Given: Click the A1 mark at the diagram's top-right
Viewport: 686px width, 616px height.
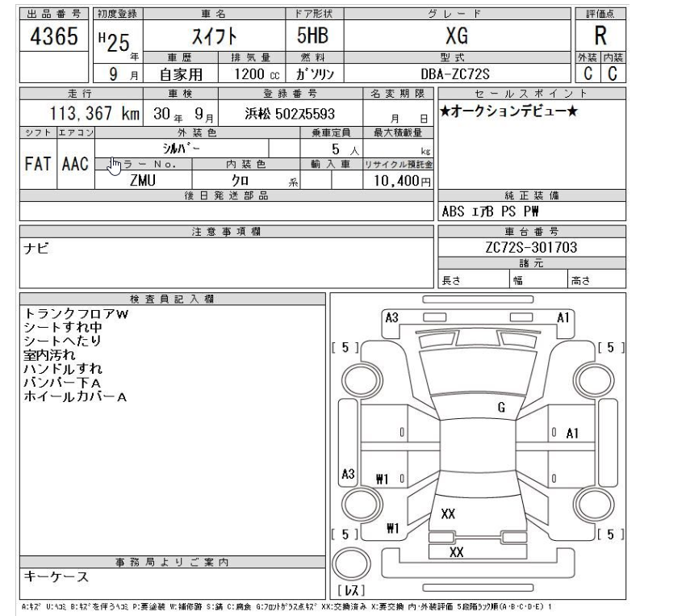Looking at the screenshot, I should pos(564,317).
